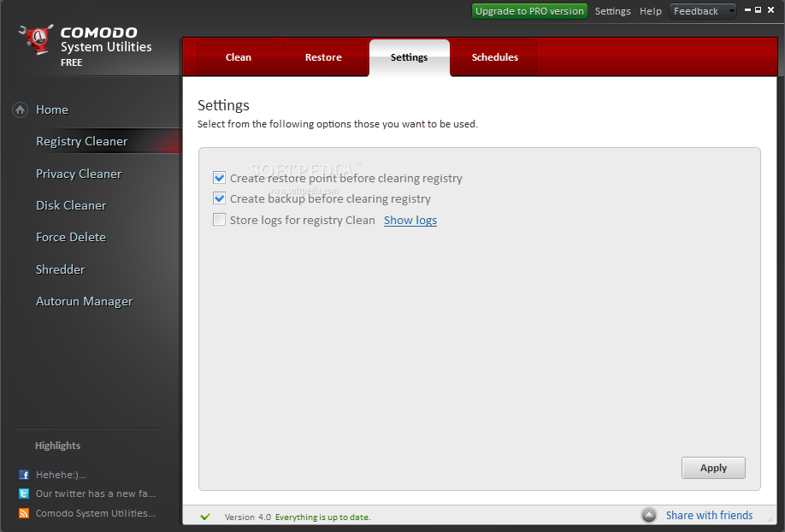Enable Store logs for registry Clean
Image resolution: width=785 pixels, height=532 pixels.
pos(219,220)
